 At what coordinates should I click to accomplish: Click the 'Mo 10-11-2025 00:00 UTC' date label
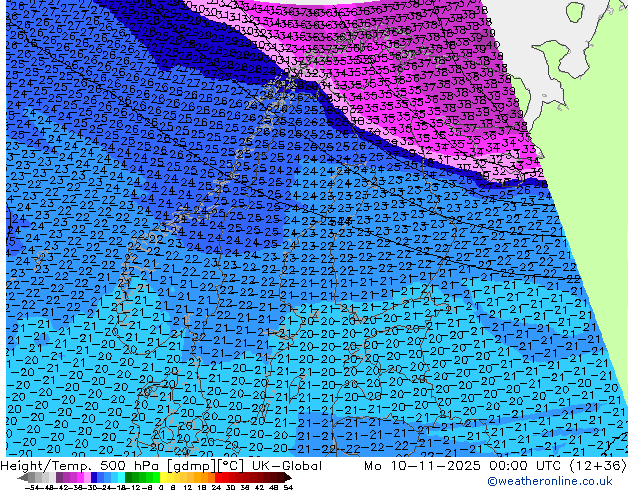(462, 466)
